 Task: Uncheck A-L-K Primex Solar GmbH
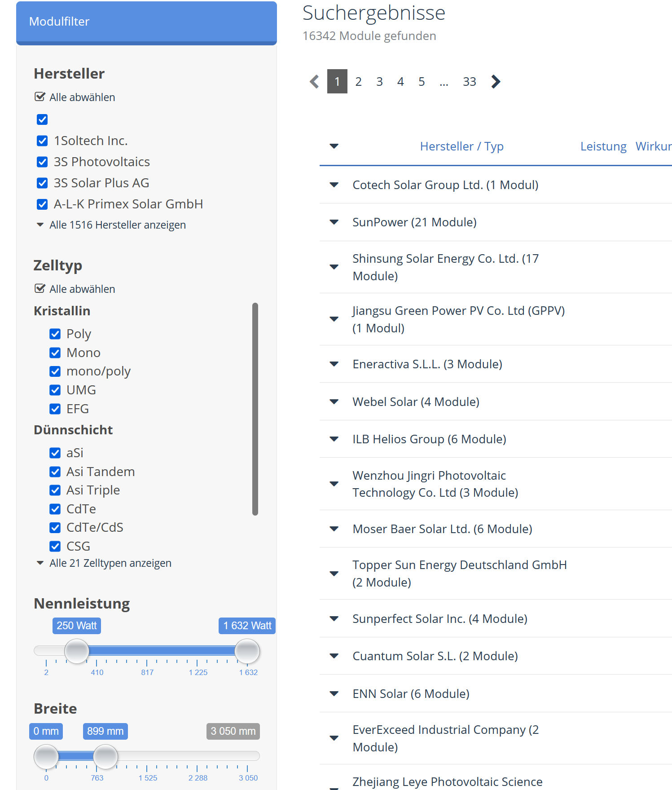(42, 204)
